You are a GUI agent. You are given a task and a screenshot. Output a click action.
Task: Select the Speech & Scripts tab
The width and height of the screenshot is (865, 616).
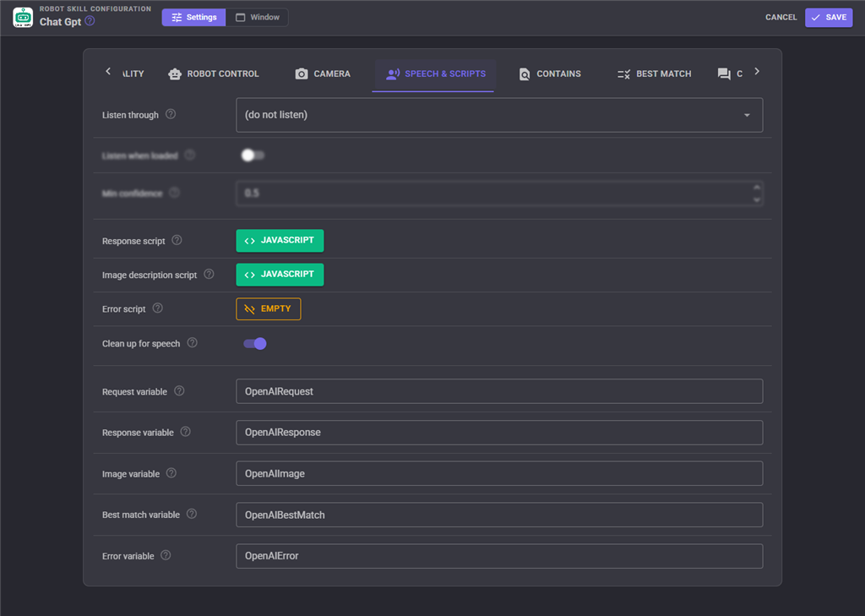(435, 74)
